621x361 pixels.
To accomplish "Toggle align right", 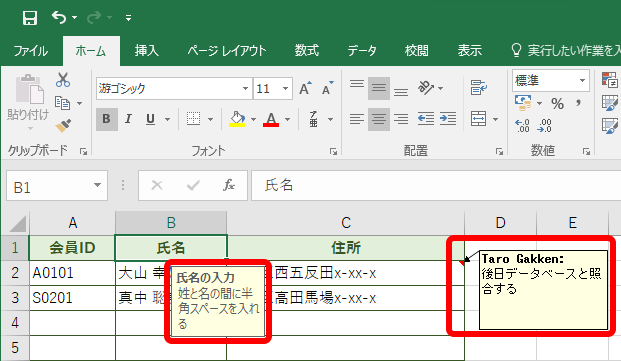I will point(401,119).
